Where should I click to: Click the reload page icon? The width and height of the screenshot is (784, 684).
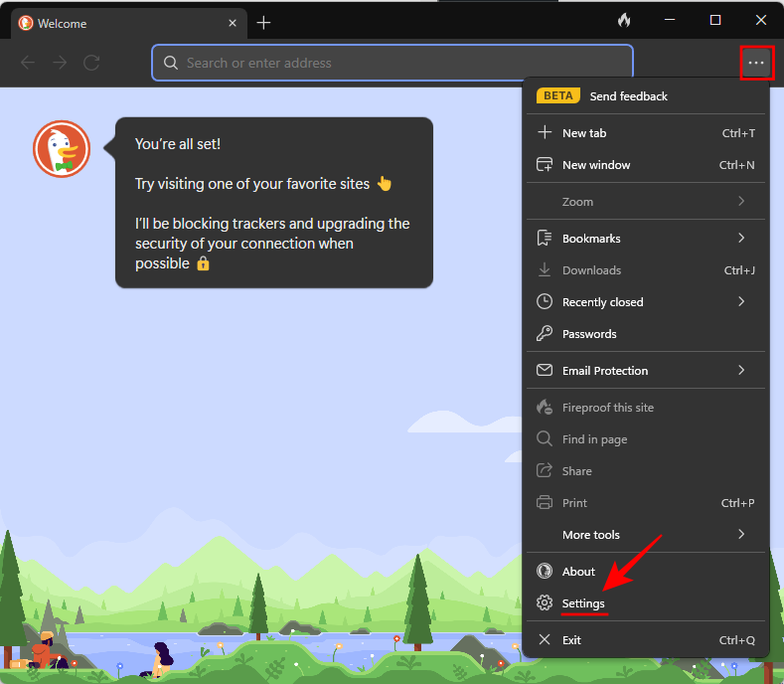[91, 63]
